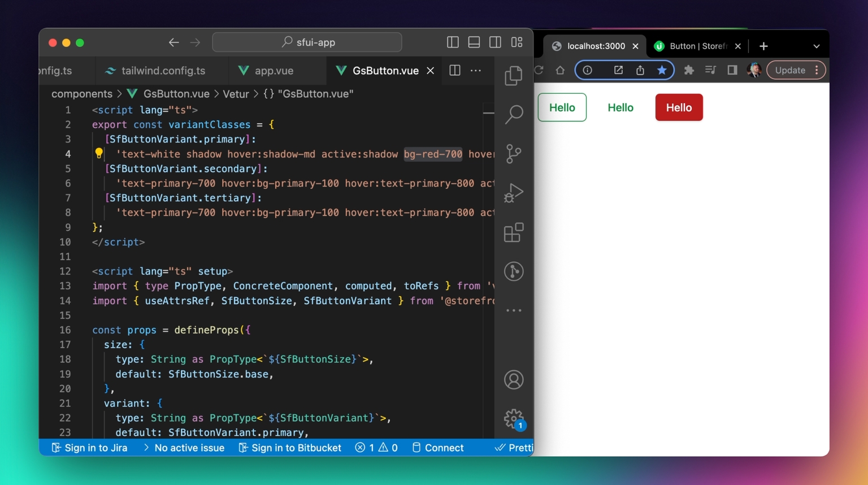Show additional views ellipsis in activity bar
868x485 pixels.
coord(513,310)
